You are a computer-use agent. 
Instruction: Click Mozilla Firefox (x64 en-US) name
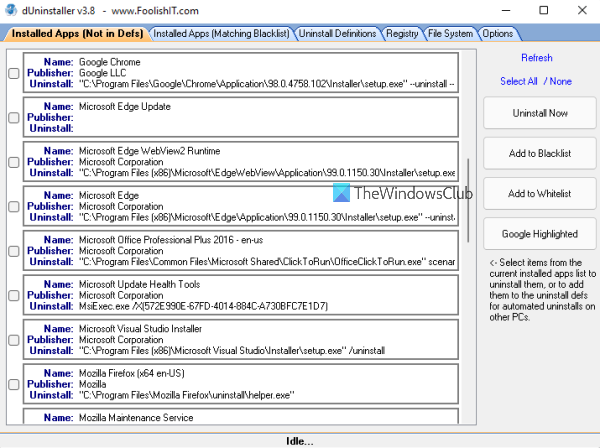(131, 373)
